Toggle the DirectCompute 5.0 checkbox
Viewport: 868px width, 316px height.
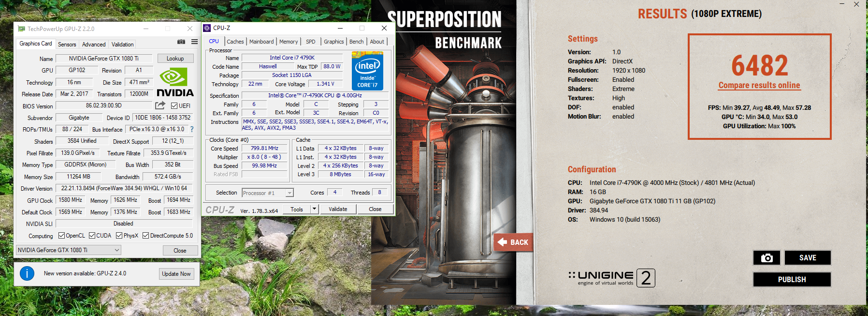pyautogui.click(x=145, y=236)
